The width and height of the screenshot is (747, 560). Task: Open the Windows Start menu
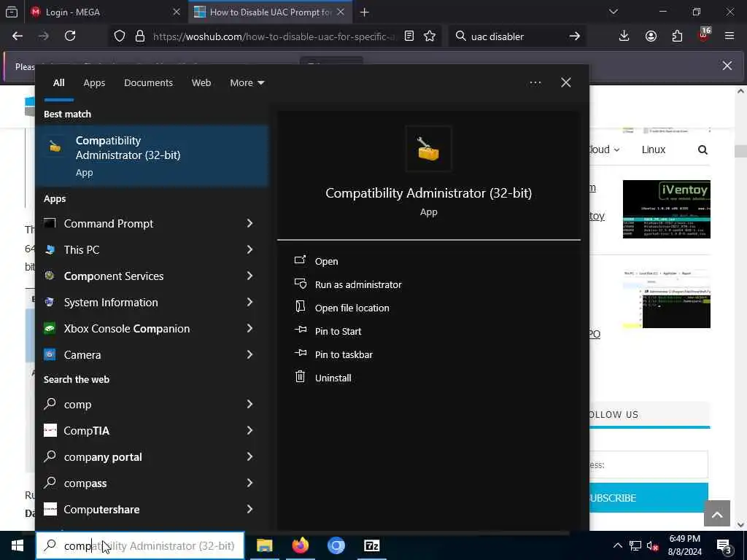pyautogui.click(x=18, y=545)
